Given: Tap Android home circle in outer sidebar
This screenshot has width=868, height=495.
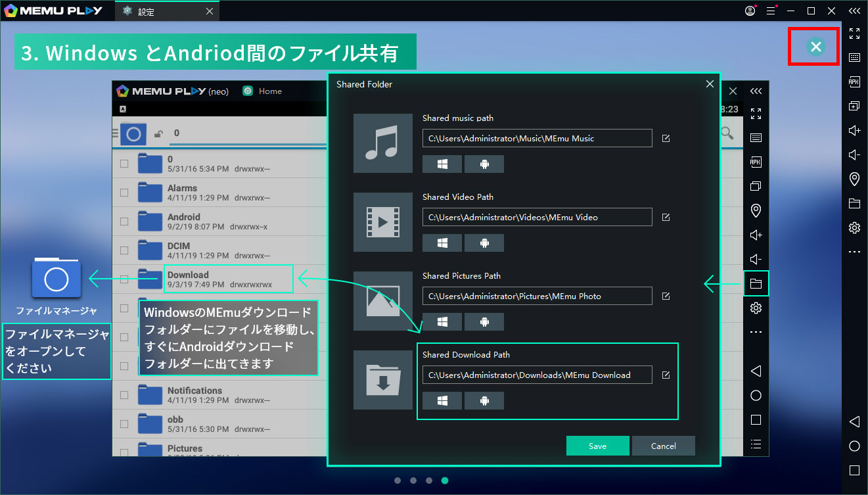Looking at the screenshot, I should coord(854,446).
